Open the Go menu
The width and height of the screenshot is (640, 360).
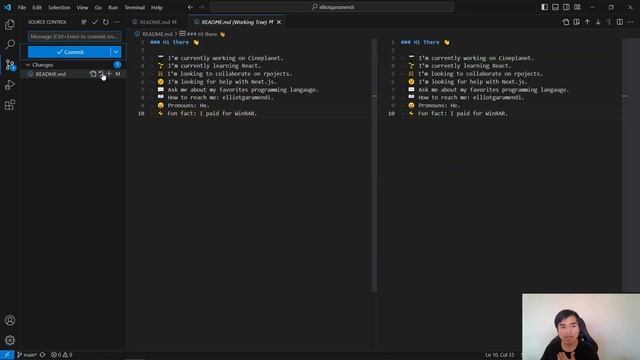point(98,7)
